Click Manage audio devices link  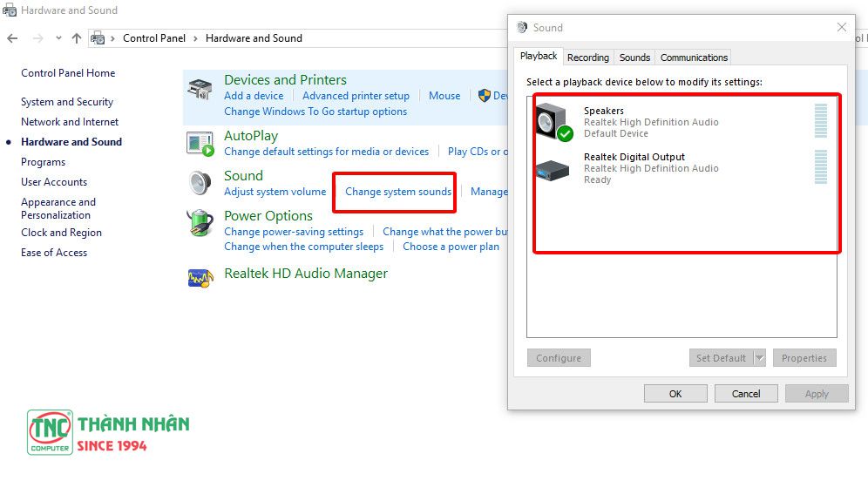coord(489,192)
